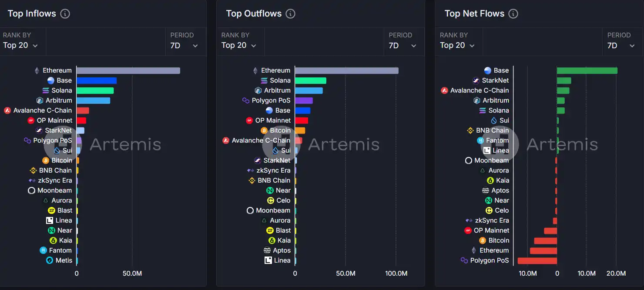Click the info icon beside Top Outflows
This screenshot has height=290, width=644.
pyautogui.click(x=290, y=13)
